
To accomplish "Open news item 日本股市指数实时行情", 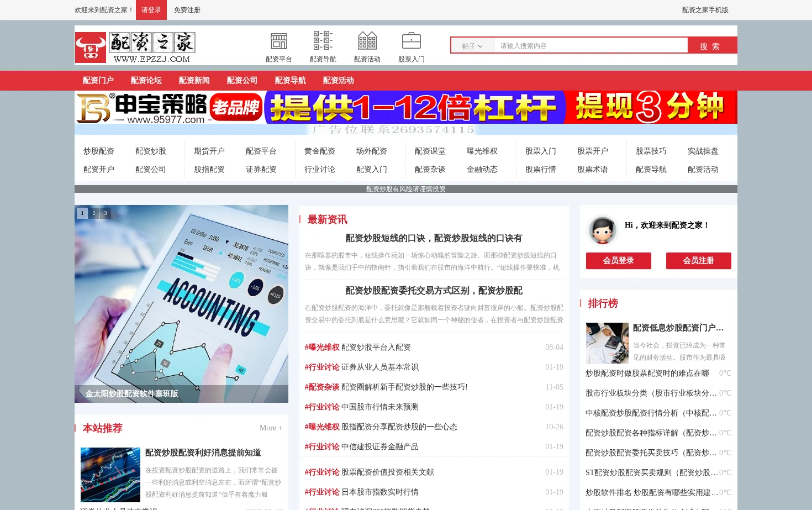I will point(380,492).
